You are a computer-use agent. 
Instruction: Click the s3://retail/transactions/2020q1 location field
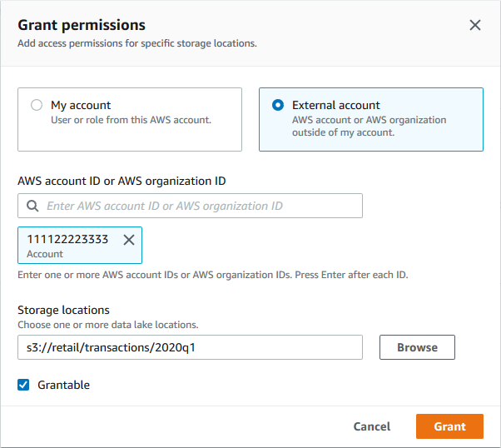click(x=190, y=347)
